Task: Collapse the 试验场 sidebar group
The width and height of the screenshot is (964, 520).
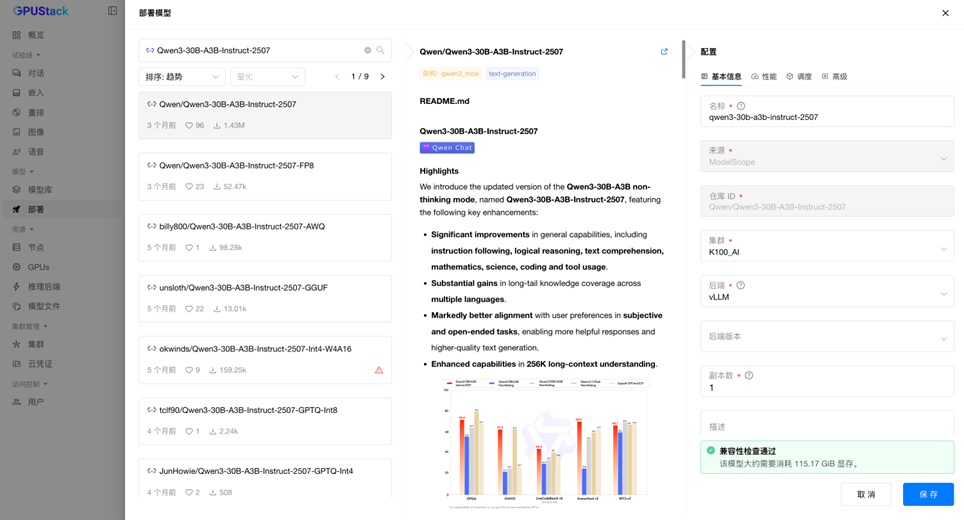Action: pyautogui.click(x=26, y=55)
